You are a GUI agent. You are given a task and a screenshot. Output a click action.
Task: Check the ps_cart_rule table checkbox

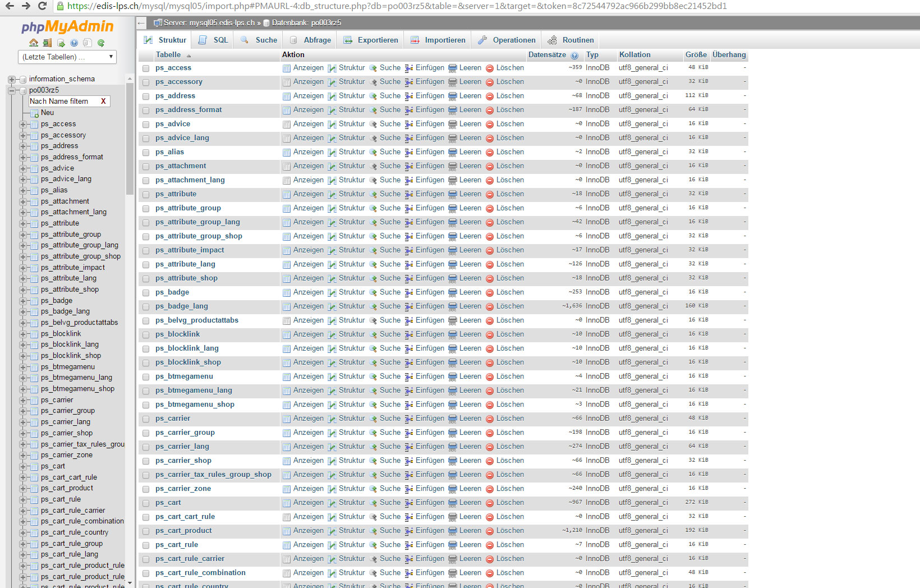(x=146, y=545)
